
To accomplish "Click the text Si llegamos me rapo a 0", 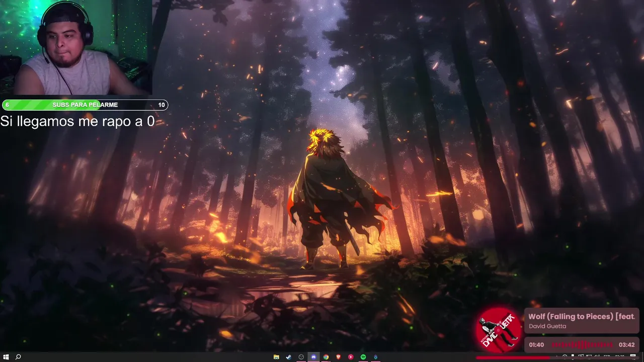I will 77,121.
